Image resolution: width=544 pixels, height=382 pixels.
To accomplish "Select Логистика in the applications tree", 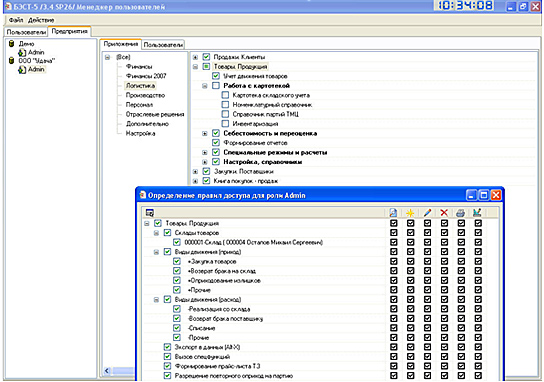I will [x=140, y=85].
